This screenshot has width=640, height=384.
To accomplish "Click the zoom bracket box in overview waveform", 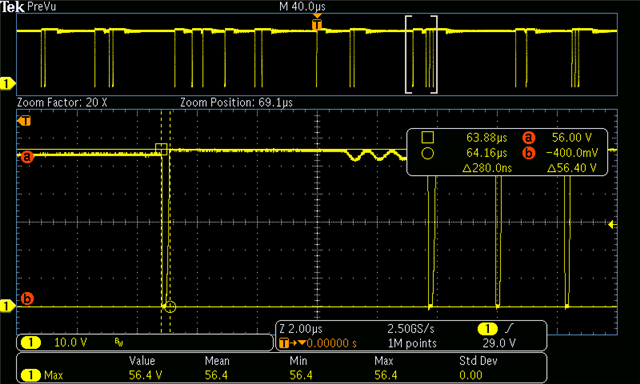I will [x=421, y=55].
